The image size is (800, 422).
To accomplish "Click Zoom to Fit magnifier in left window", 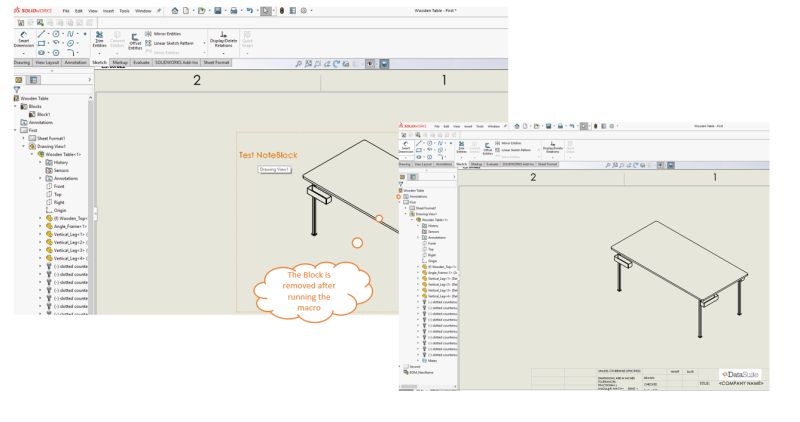I will [298, 64].
